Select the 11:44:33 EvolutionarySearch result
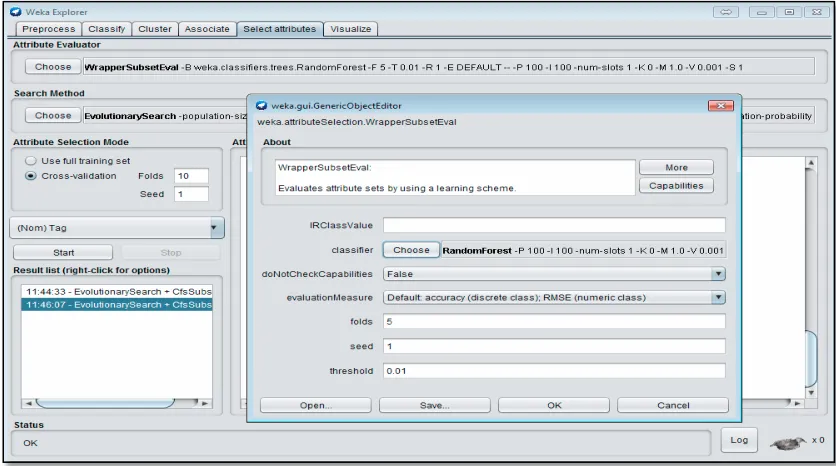 (x=117, y=292)
